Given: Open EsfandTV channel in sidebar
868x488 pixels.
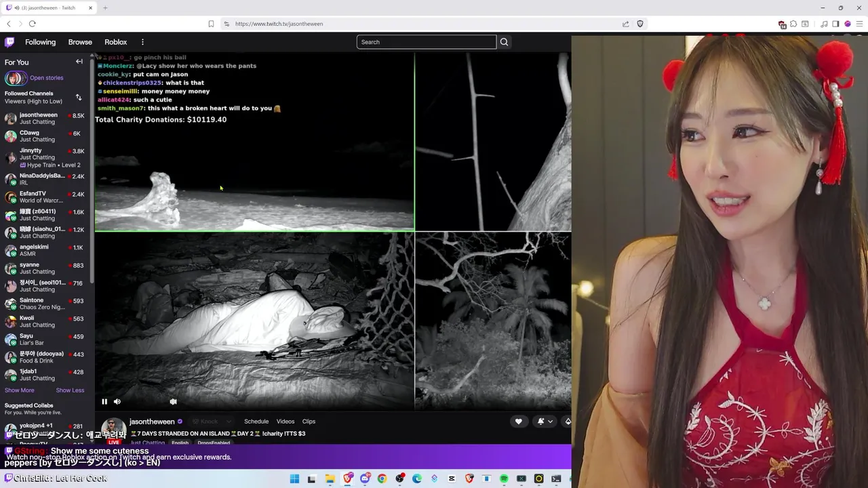Looking at the screenshot, I should click(45, 197).
